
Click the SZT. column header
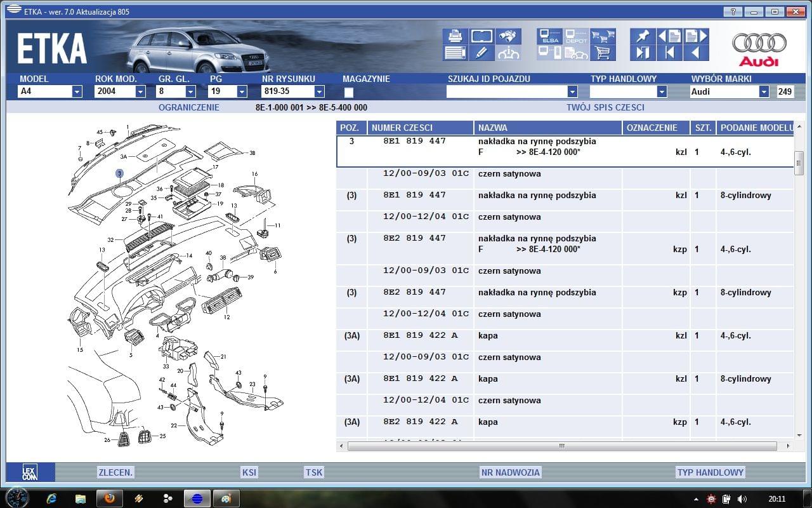point(703,128)
